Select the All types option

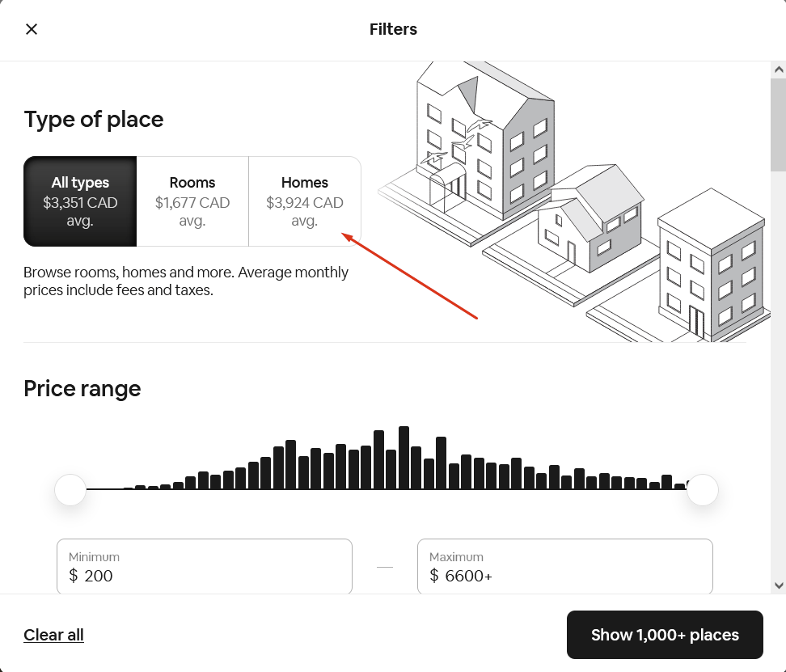[80, 201]
